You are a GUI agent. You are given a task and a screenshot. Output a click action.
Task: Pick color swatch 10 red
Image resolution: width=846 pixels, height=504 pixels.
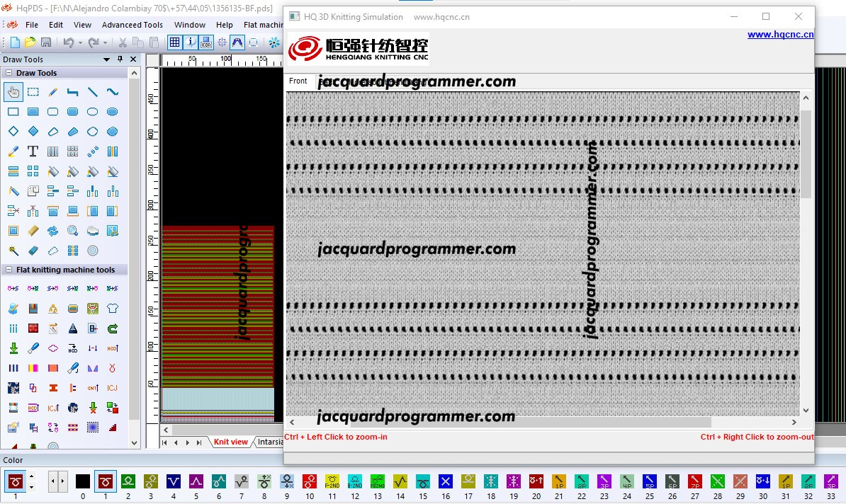[x=310, y=481]
